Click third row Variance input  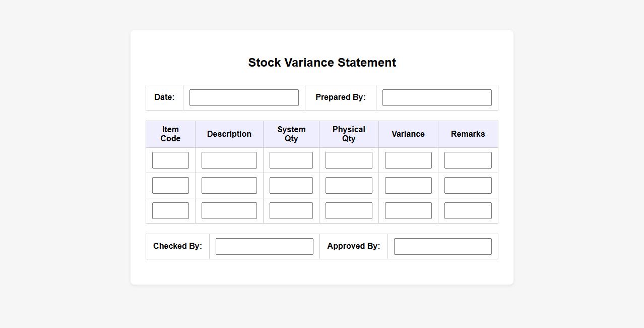click(x=408, y=210)
